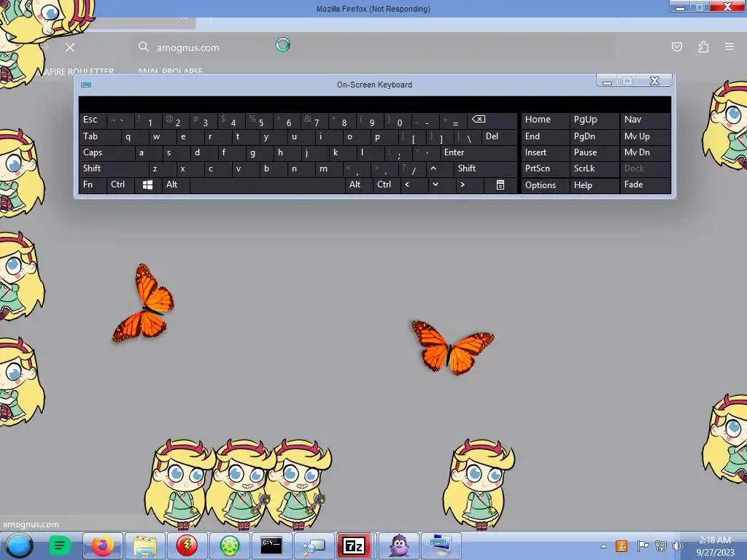This screenshot has height=560, width=747.
Task: Toggle the left Alt key
Action: (176, 184)
